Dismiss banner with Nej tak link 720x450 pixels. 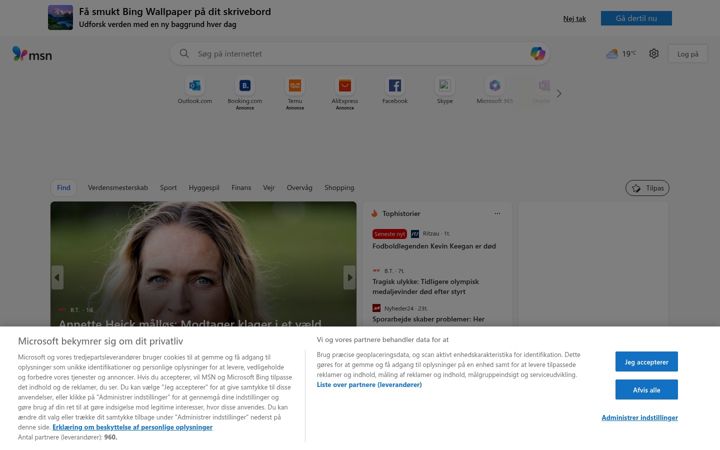click(574, 19)
